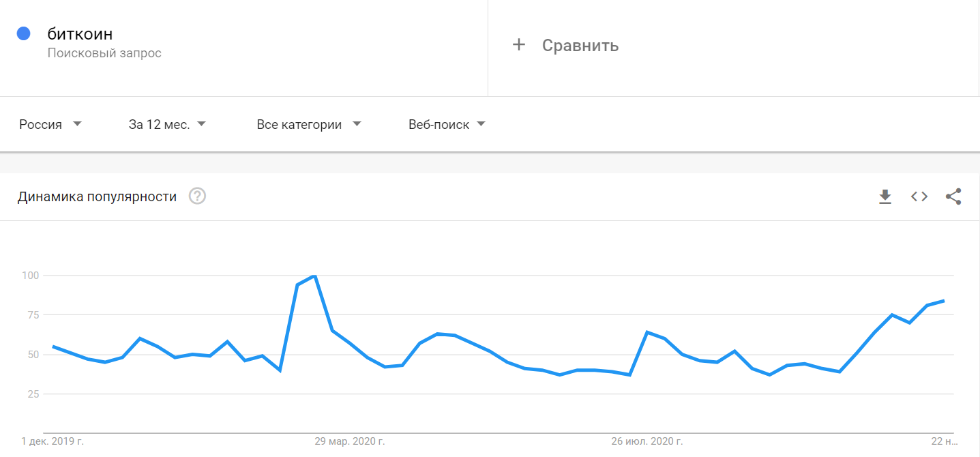Select the 1 дек. 2019 г. axis label
This screenshot has width=980, height=457.
(x=53, y=441)
